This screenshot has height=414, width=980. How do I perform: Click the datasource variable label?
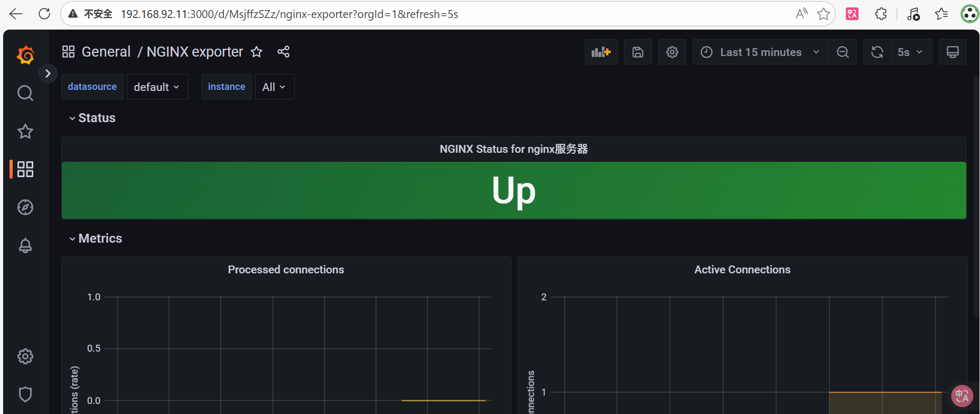92,87
